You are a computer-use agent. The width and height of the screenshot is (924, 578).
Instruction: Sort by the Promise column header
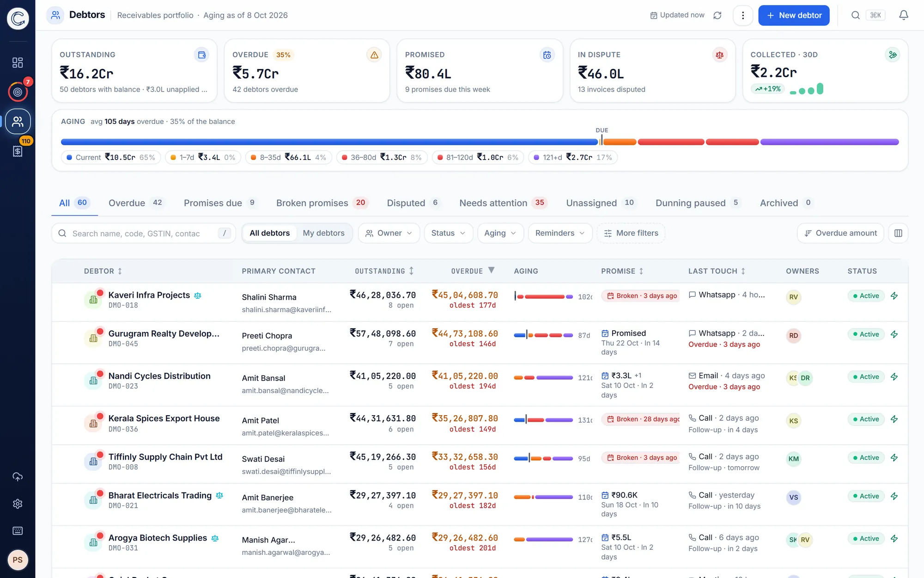(622, 271)
